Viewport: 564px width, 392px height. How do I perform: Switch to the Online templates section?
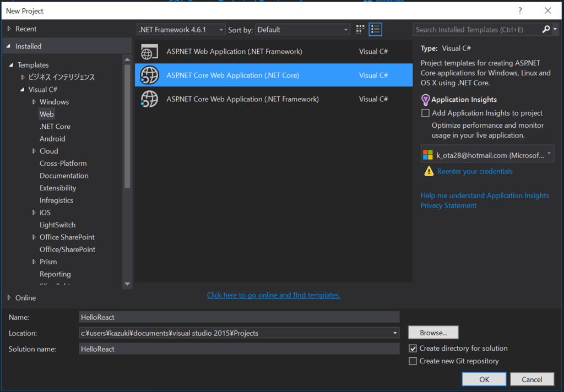tap(24, 297)
